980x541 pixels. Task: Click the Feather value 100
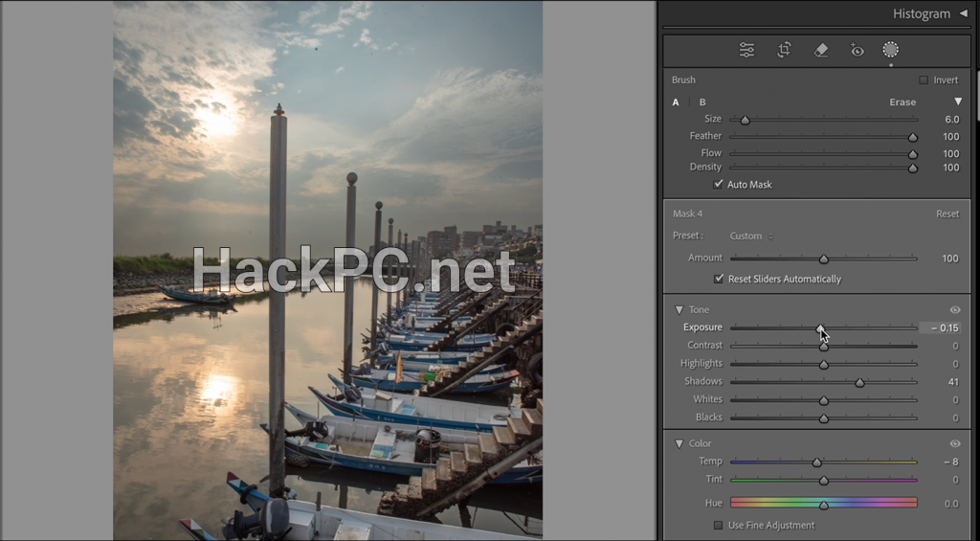coord(950,137)
